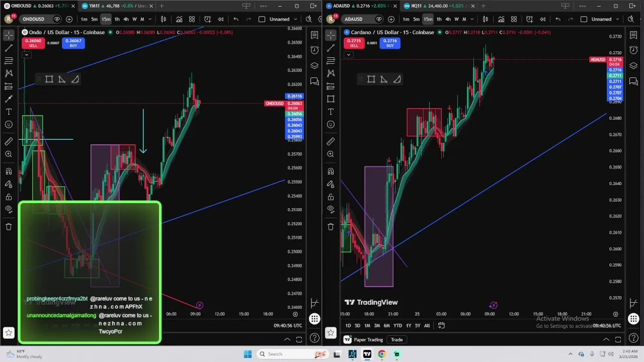Open the alerts panel in ONDOUSD window
This screenshot has height=362, width=644.
(314, 50)
